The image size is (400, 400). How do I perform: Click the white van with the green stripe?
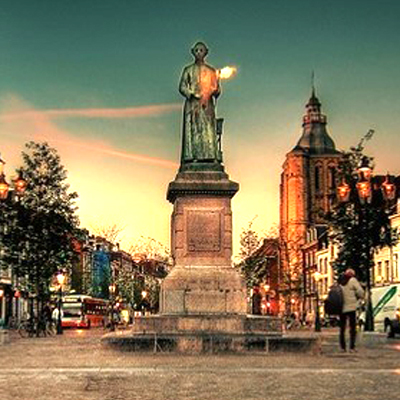pos(385,307)
